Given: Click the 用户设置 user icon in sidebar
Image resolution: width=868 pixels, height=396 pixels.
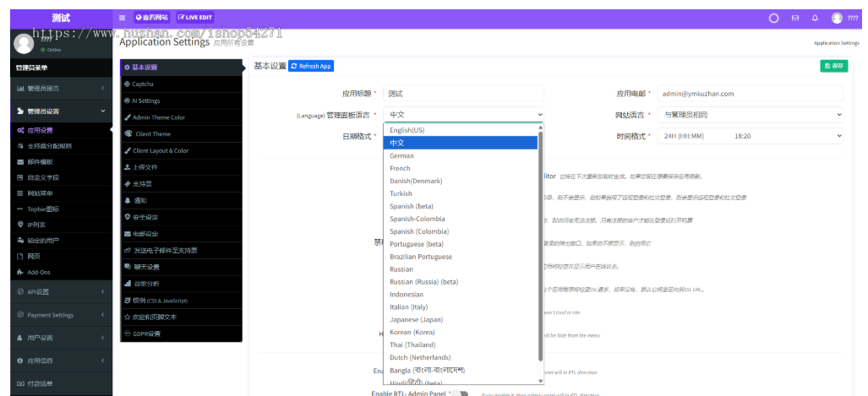Looking at the screenshot, I should click(20, 338).
